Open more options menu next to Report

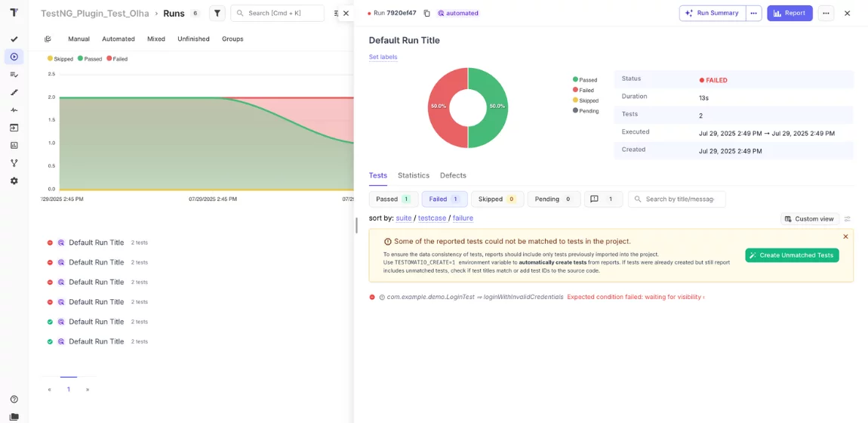826,14
